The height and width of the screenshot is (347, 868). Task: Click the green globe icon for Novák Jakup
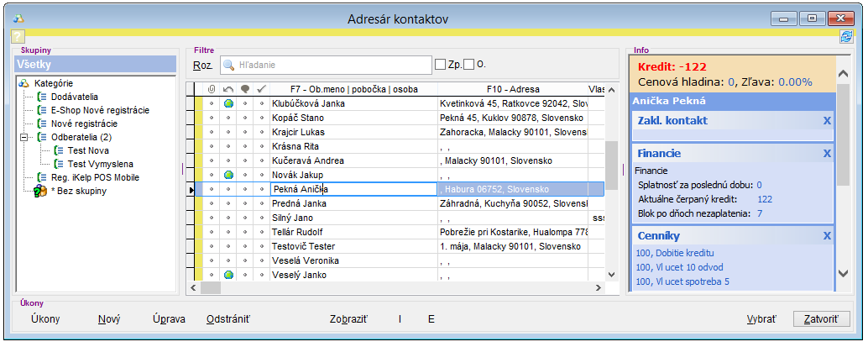(x=228, y=175)
